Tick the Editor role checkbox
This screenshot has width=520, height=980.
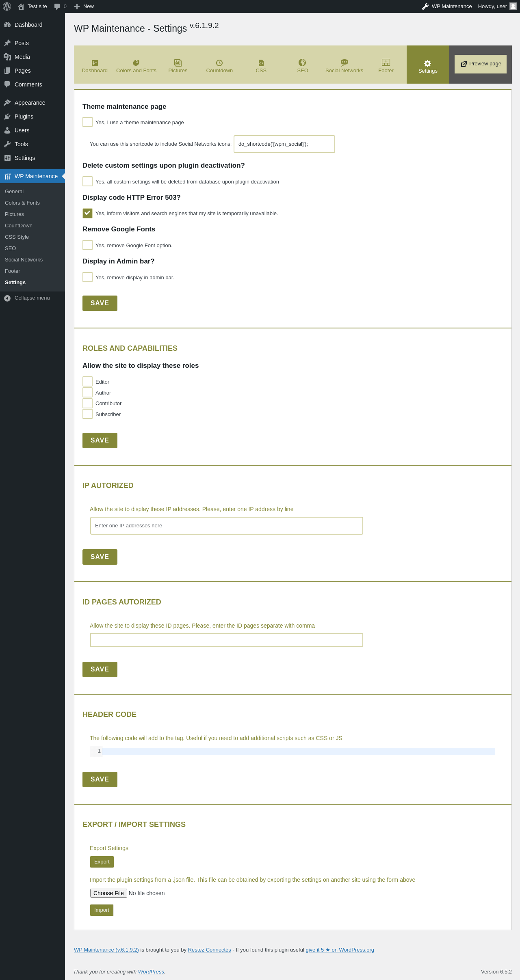click(x=87, y=381)
